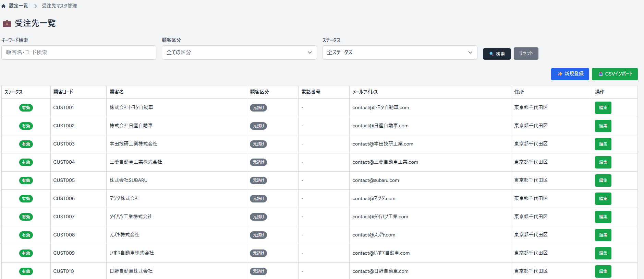644x279 pixels.
Task: Expand the ステータス filter dropdown
Action: pos(399,53)
